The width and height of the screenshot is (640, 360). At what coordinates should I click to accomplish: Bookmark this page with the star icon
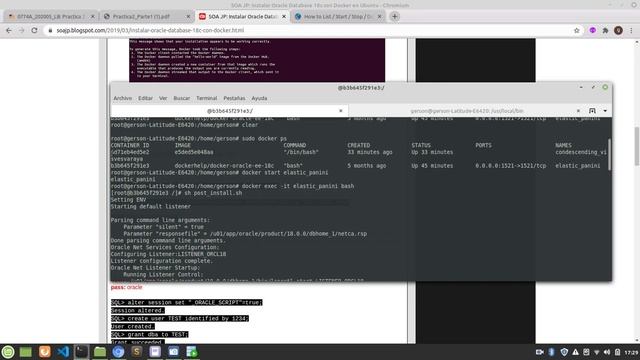point(577,31)
